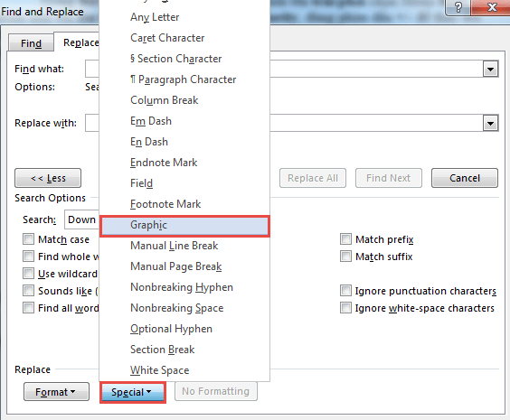Enable the Match case checkbox
Screen dimensions: 510x420
(x=28, y=239)
